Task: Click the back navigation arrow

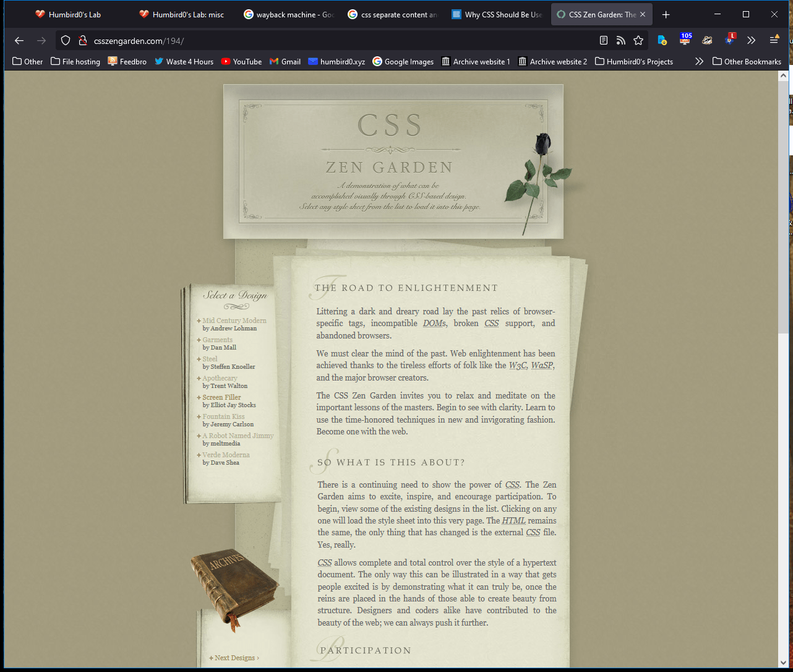Action: [x=19, y=41]
